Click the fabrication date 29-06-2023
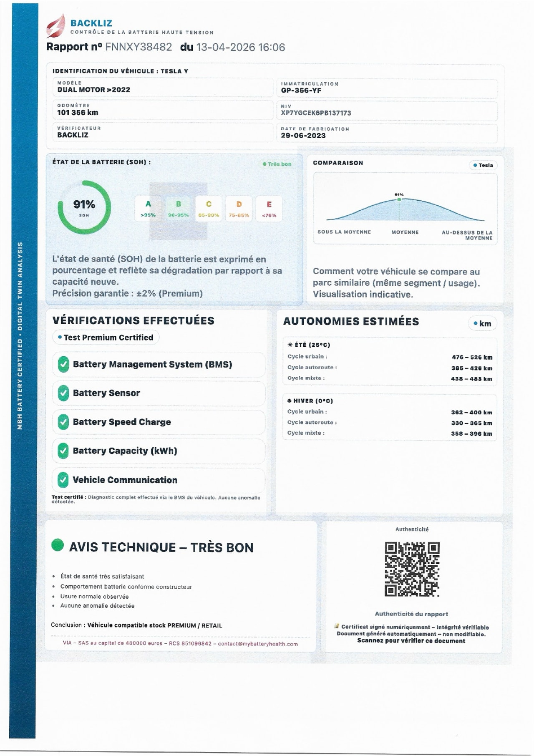The height and width of the screenshot is (756, 534). point(303,136)
